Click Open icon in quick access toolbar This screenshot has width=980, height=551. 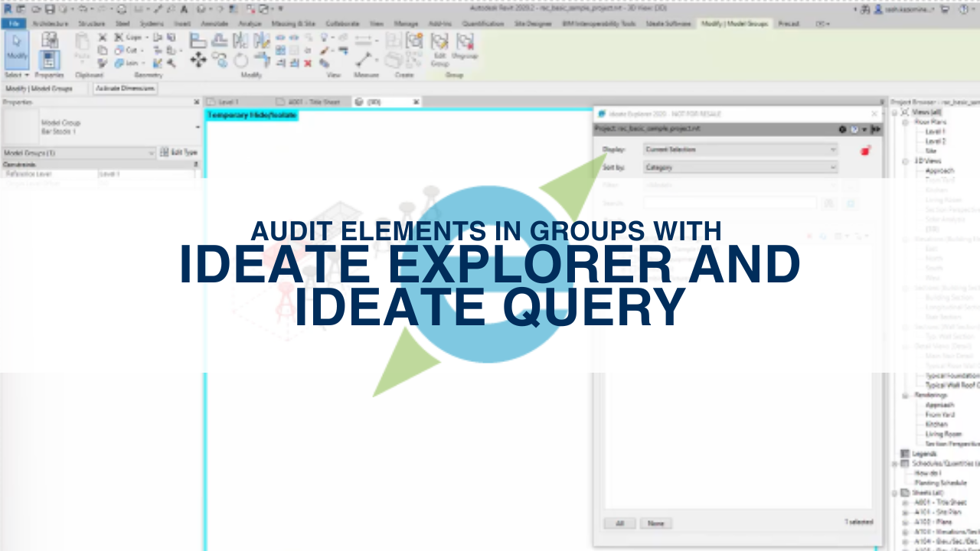click(x=36, y=9)
